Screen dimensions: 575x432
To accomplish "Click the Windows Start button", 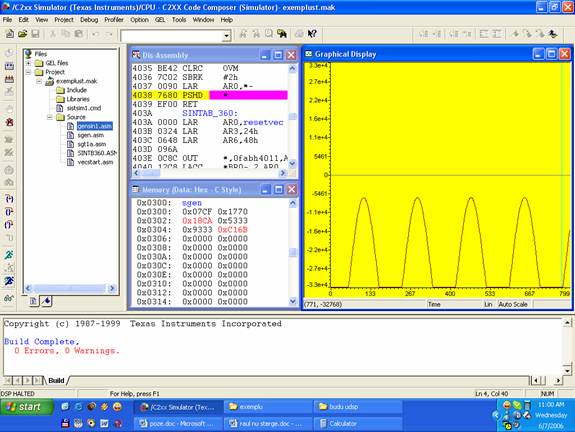I will coord(26,407).
